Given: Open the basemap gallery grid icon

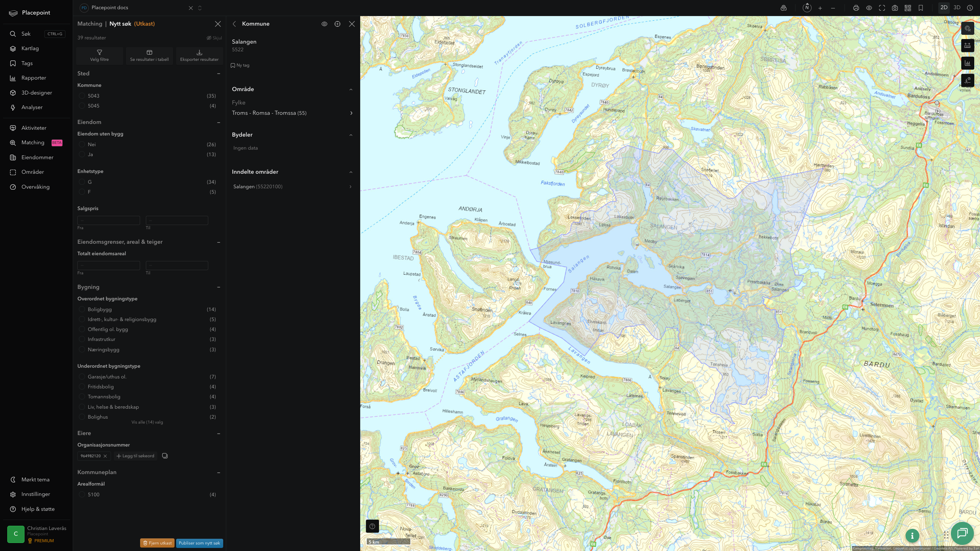Looking at the screenshot, I should click(908, 8).
